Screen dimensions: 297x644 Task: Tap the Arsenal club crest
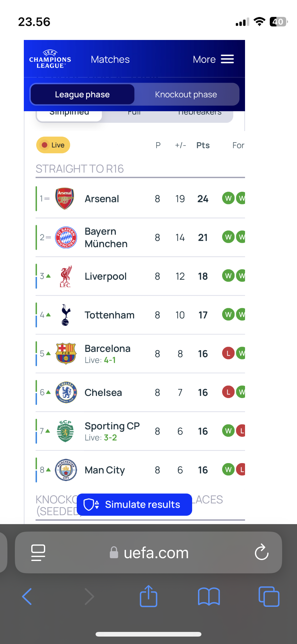pos(65,199)
